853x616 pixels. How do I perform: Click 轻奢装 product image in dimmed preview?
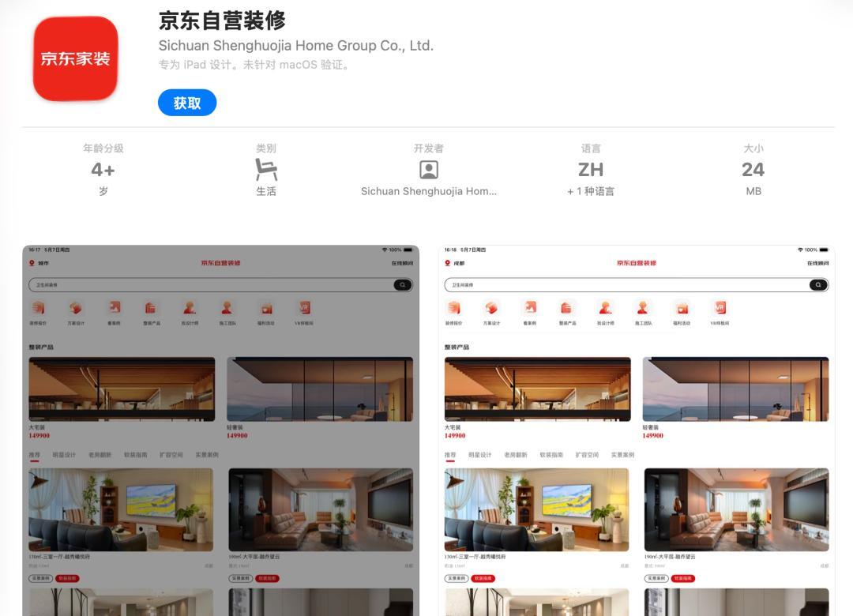(x=320, y=389)
